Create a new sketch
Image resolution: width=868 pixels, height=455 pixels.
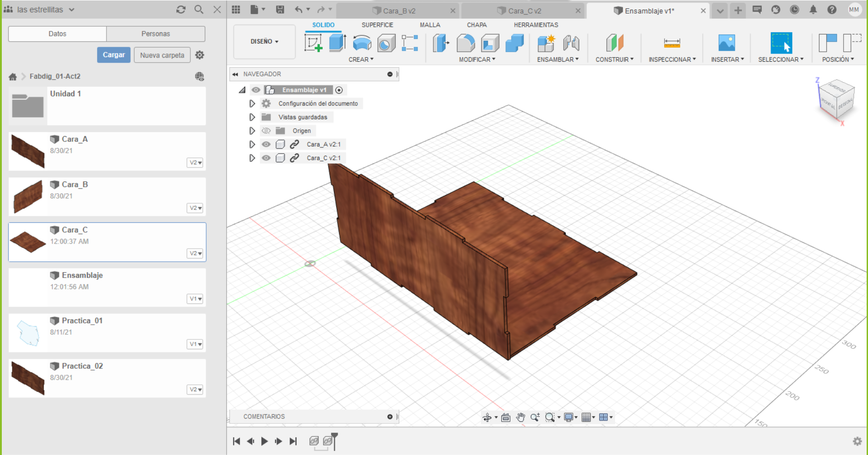[x=313, y=43]
